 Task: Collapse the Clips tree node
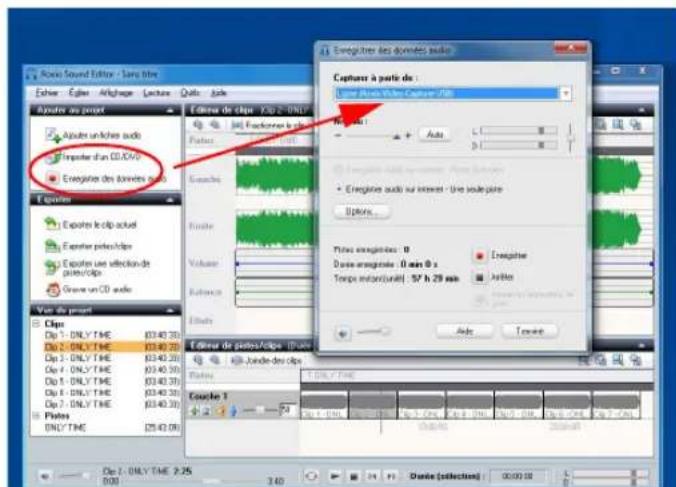click(36, 323)
